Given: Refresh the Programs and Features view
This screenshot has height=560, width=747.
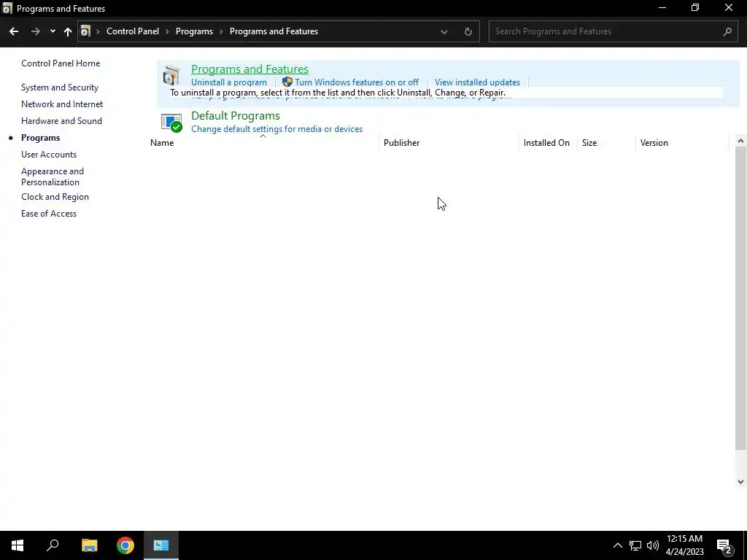Looking at the screenshot, I should pos(468,32).
